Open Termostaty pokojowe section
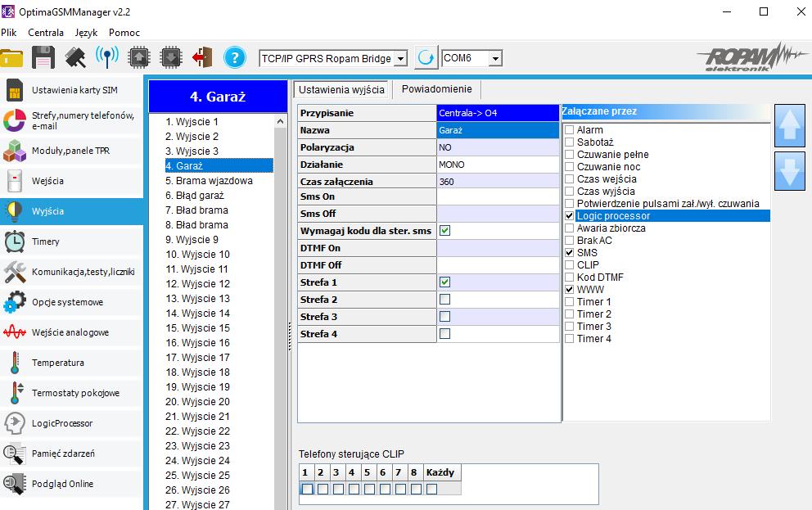 point(71,393)
